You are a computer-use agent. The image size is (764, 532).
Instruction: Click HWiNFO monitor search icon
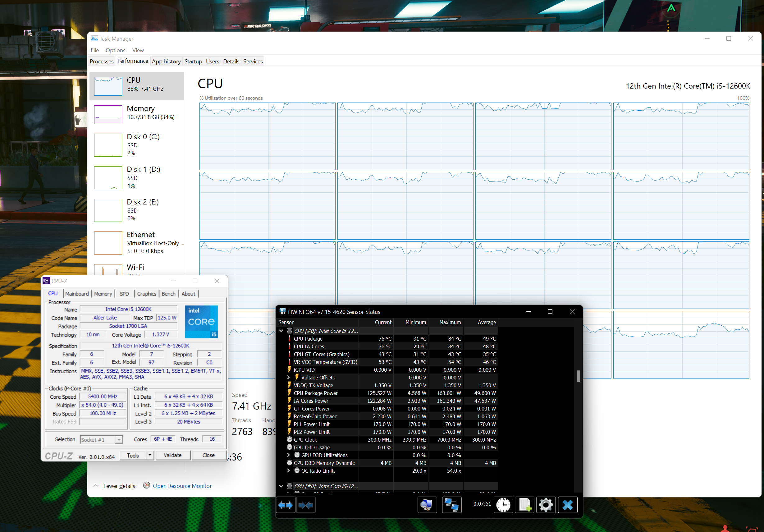[x=427, y=505]
